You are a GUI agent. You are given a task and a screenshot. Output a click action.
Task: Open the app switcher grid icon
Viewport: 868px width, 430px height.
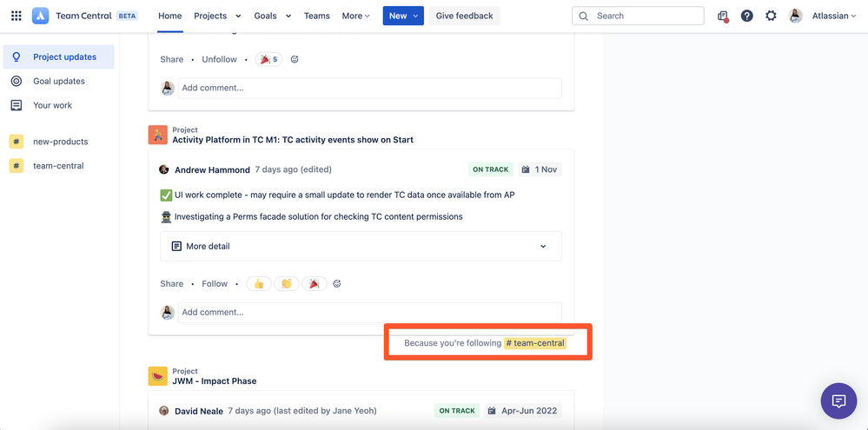[x=17, y=16]
